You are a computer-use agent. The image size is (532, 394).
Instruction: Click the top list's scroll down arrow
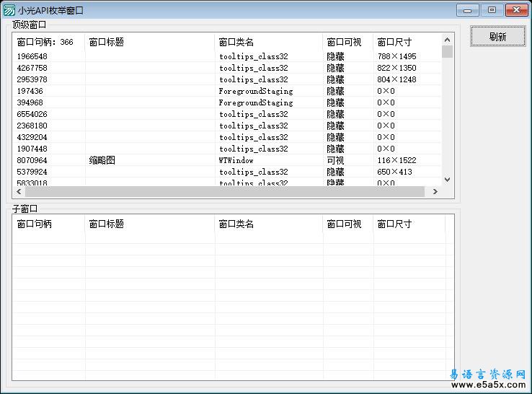tap(447, 180)
